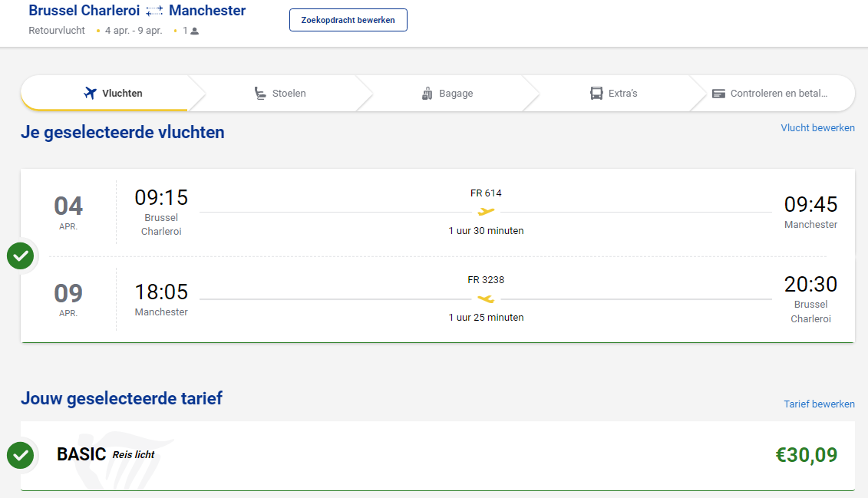868x498 pixels.
Task: Click the passenger icon in trip summary
Action: 194,31
